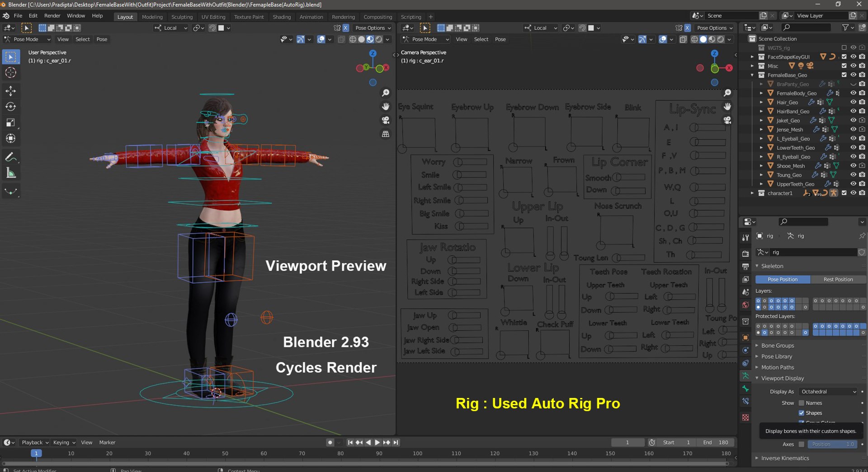Toggle FaceShapeKeyGUI collection checkbox
Image resolution: width=868 pixels, height=472 pixels.
(844, 57)
